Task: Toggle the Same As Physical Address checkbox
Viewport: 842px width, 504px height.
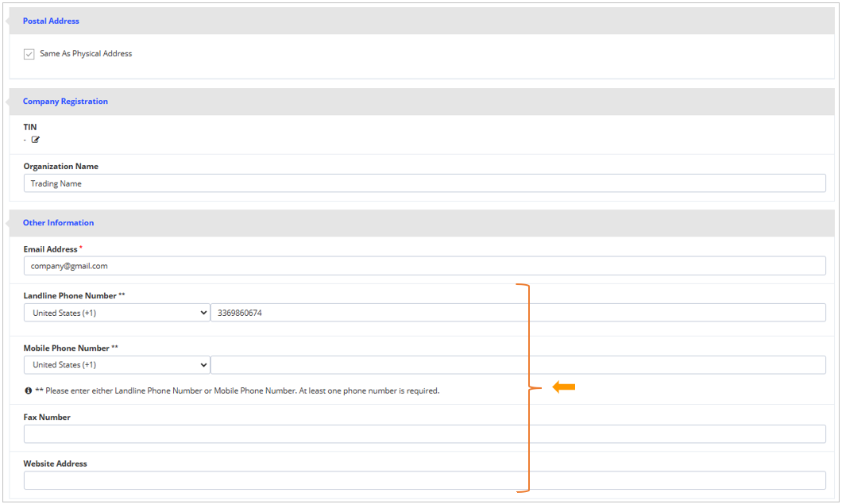Action: point(29,53)
